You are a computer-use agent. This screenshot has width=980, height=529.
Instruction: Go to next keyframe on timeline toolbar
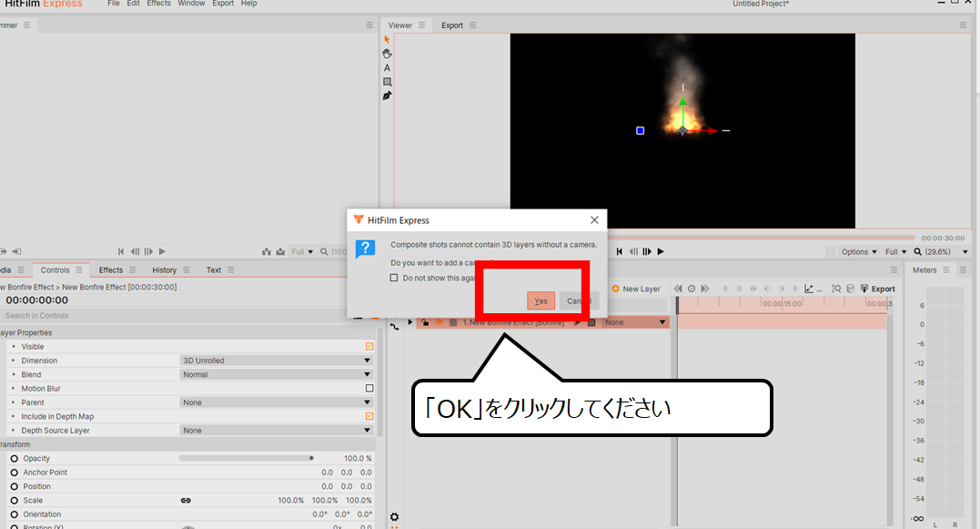(x=705, y=289)
